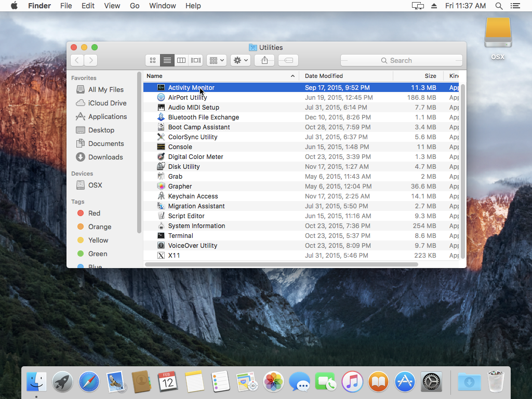Screen dimensions: 532x399
Task: Click the Finder search field
Action: point(402,60)
